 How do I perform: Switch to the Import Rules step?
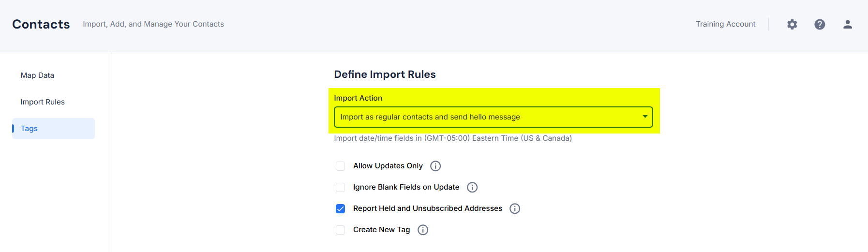(43, 102)
